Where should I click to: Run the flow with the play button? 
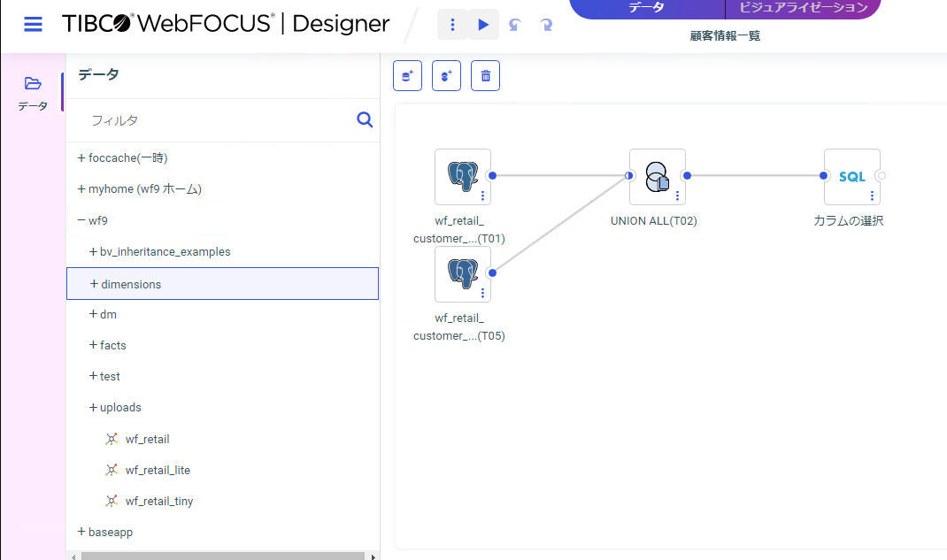point(483,24)
